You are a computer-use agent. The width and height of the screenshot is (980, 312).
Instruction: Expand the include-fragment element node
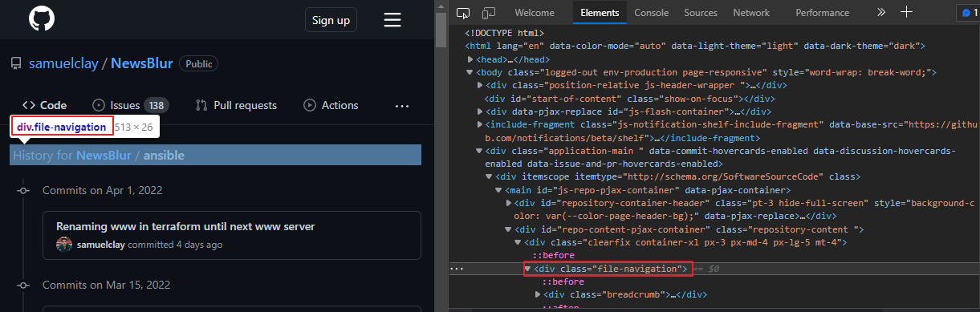[480, 124]
